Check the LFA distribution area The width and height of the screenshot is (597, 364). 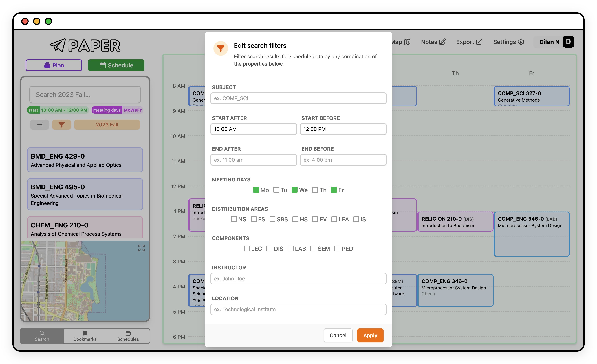pyautogui.click(x=334, y=219)
